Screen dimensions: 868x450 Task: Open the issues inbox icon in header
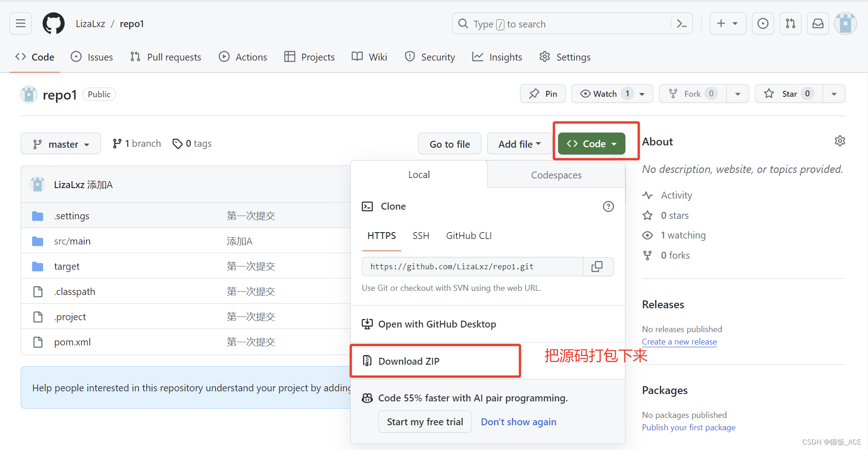763,23
